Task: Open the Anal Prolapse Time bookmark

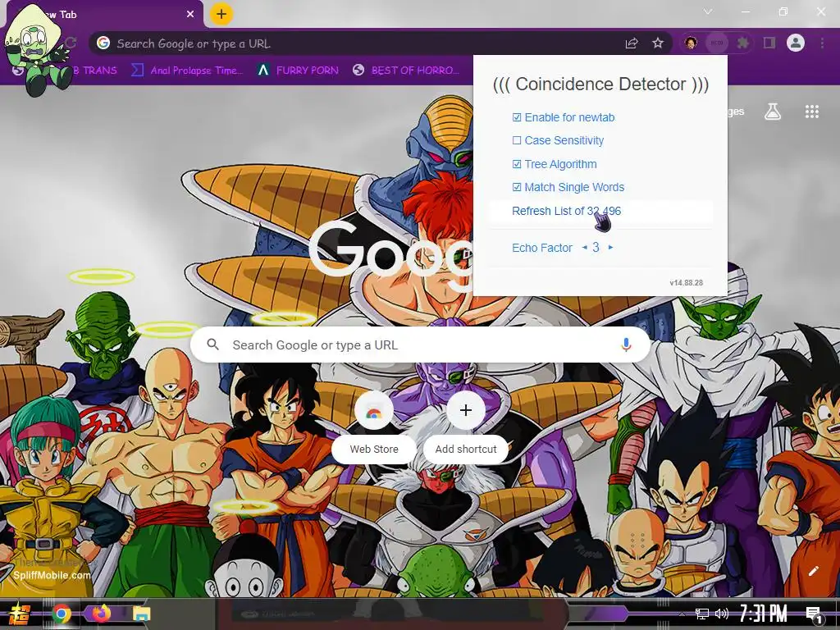Action: 187,71
